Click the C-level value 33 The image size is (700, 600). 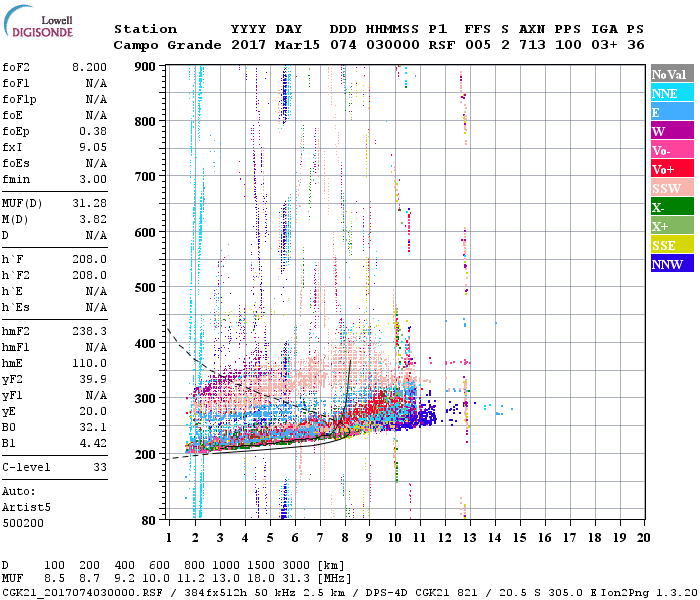coord(100,467)
